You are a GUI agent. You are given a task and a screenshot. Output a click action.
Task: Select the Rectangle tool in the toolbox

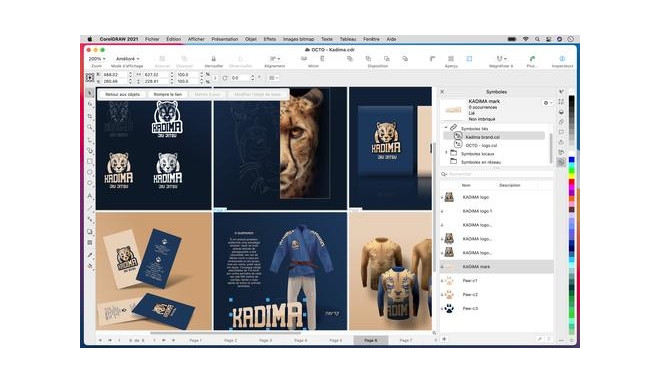[90, 162]
